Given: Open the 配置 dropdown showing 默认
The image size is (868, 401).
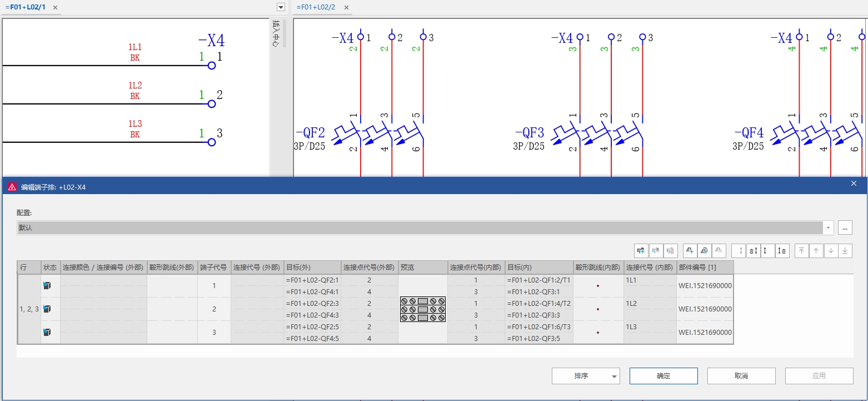Looking at the screenshot, I should pos(829,227).
